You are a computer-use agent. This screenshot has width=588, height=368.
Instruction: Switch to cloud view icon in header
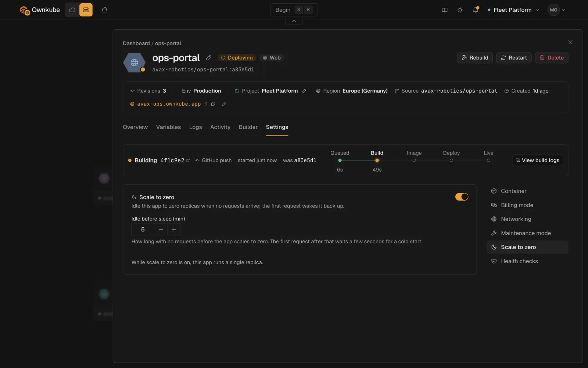pos(72,10)
